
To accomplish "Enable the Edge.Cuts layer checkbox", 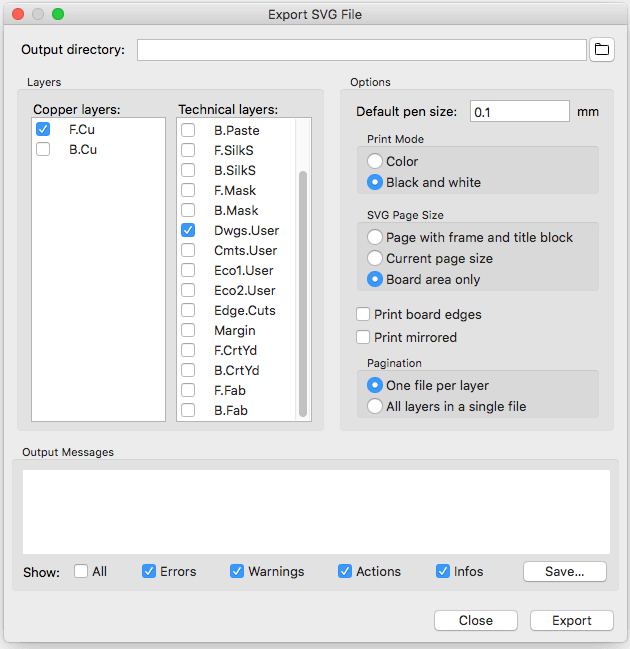I will click(188, 310).
